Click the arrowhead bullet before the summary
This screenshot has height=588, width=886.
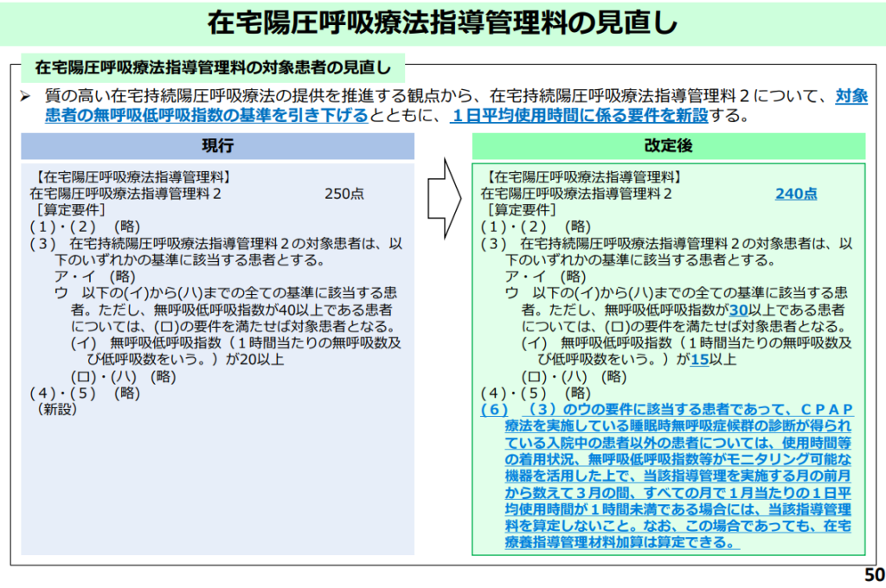pos(25,97)
